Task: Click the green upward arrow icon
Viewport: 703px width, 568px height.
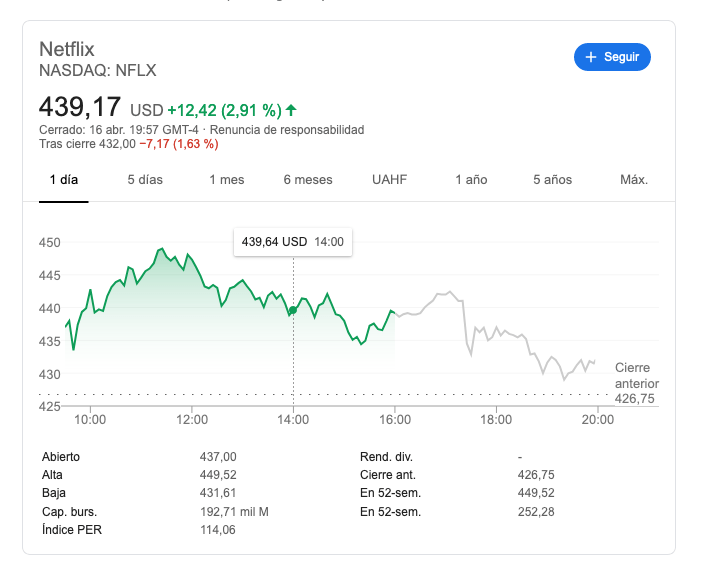Action: coord(291,110)
